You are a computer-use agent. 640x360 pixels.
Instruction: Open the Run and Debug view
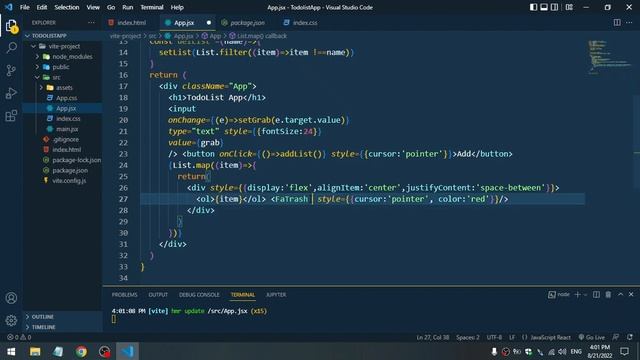[11, 93]
